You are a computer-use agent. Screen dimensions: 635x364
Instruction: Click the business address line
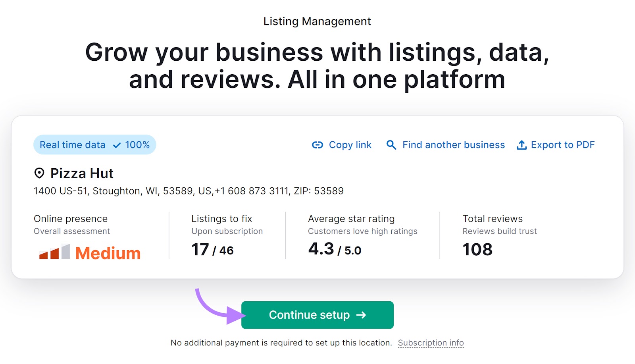pos(189,191)
